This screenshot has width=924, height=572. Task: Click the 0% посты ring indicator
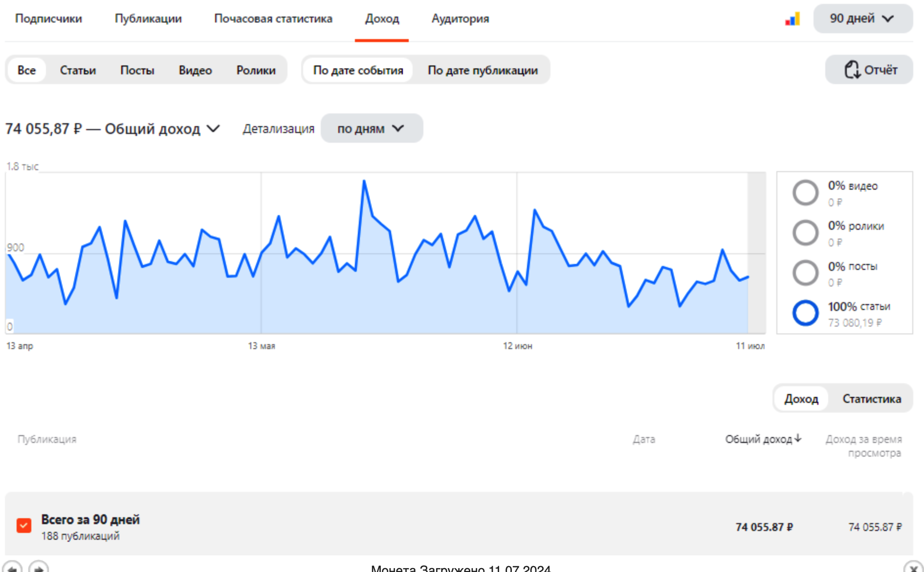click(805, 273)
